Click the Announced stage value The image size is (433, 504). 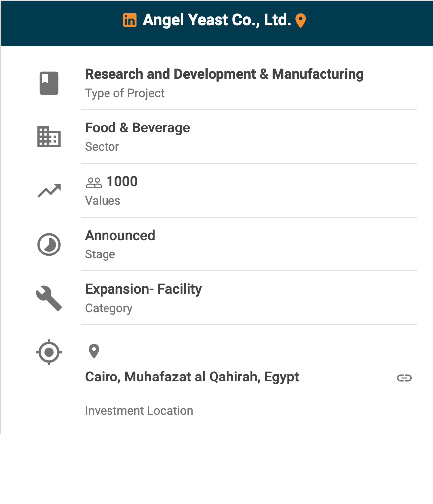tap(120, 235)
